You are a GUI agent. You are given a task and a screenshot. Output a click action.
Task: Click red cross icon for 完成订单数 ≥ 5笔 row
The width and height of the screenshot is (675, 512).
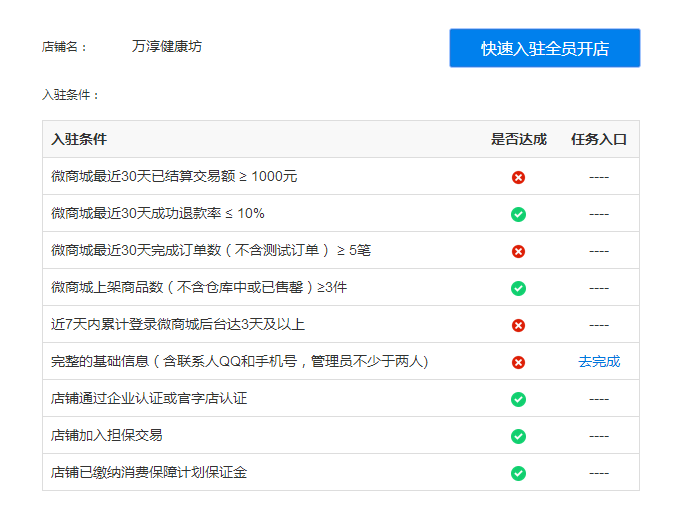tap(518, 251)
